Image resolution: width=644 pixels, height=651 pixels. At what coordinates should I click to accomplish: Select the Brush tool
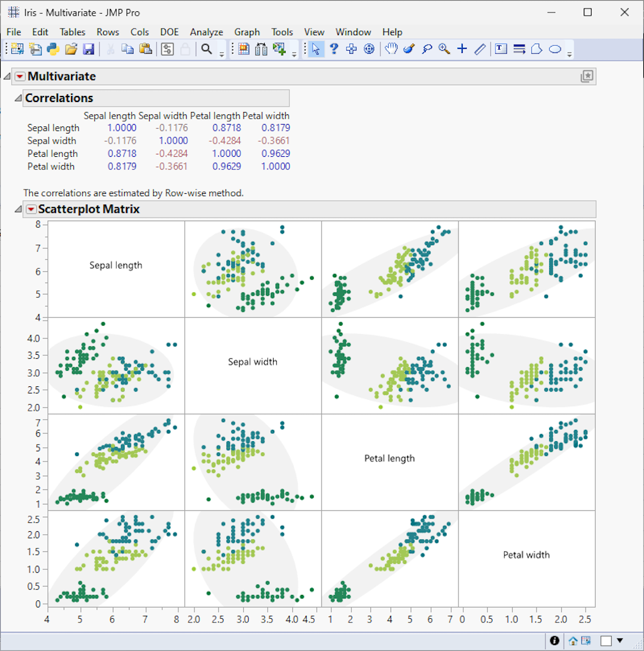pyautogui.click(x=410, y=49)
